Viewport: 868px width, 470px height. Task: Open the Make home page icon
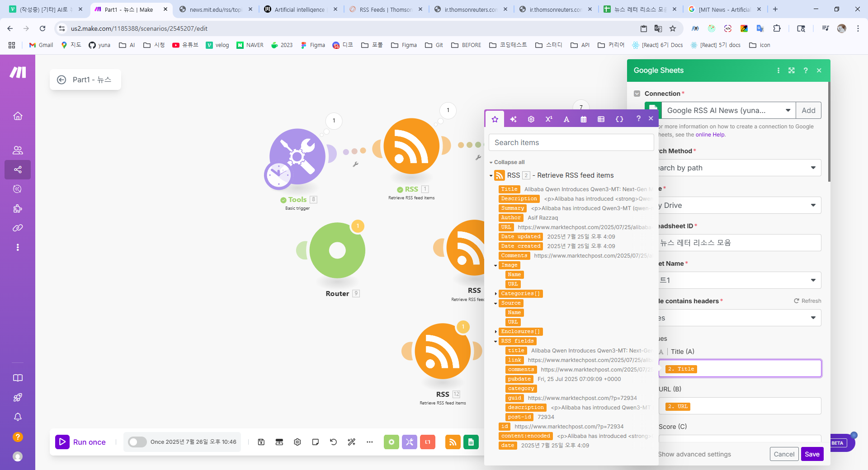click(18, 116)
